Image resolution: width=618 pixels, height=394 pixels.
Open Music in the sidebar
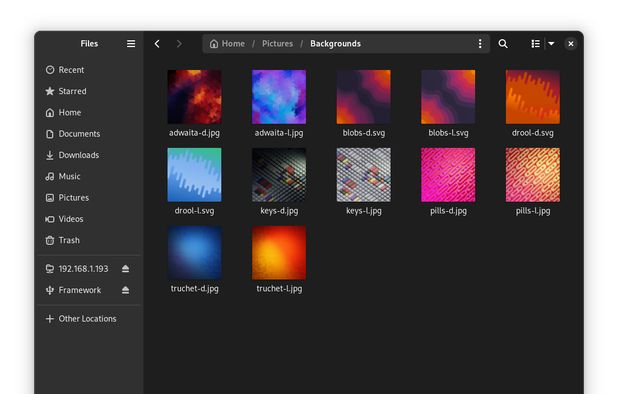pyautogui.click(x=89, y=176)
